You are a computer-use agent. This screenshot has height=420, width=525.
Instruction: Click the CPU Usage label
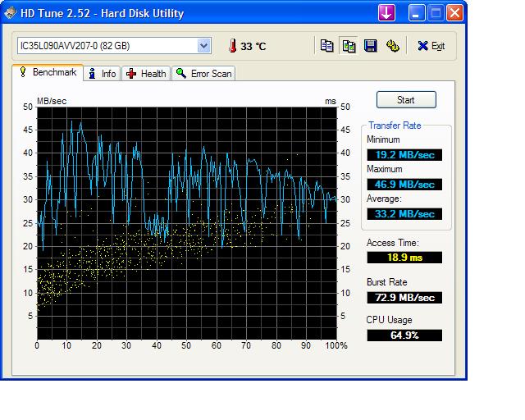click(389, 320)
